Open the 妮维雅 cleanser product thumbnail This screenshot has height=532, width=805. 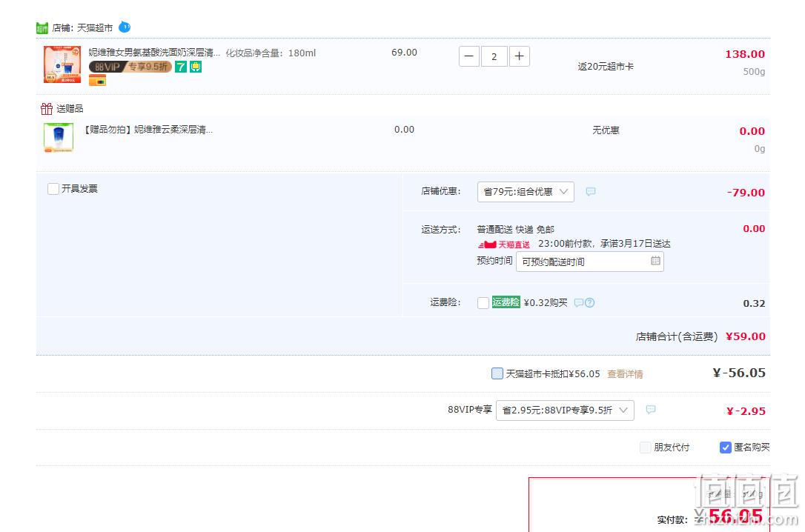point(62,64)
